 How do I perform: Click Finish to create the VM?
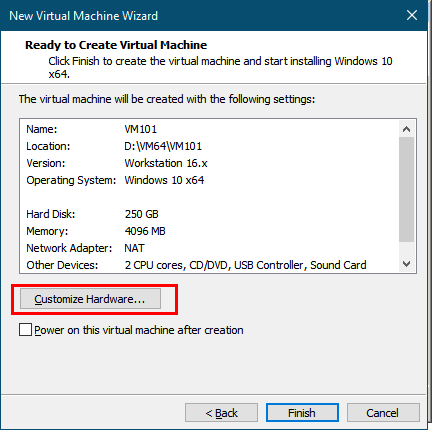[x=302, y=413]
